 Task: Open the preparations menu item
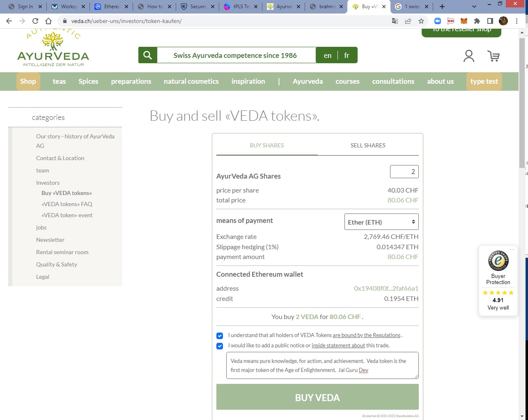tap(131, 81)
